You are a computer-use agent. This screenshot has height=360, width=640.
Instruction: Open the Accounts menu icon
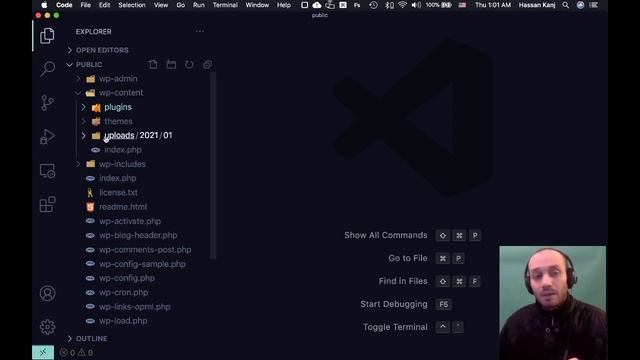tap(47, 293)
